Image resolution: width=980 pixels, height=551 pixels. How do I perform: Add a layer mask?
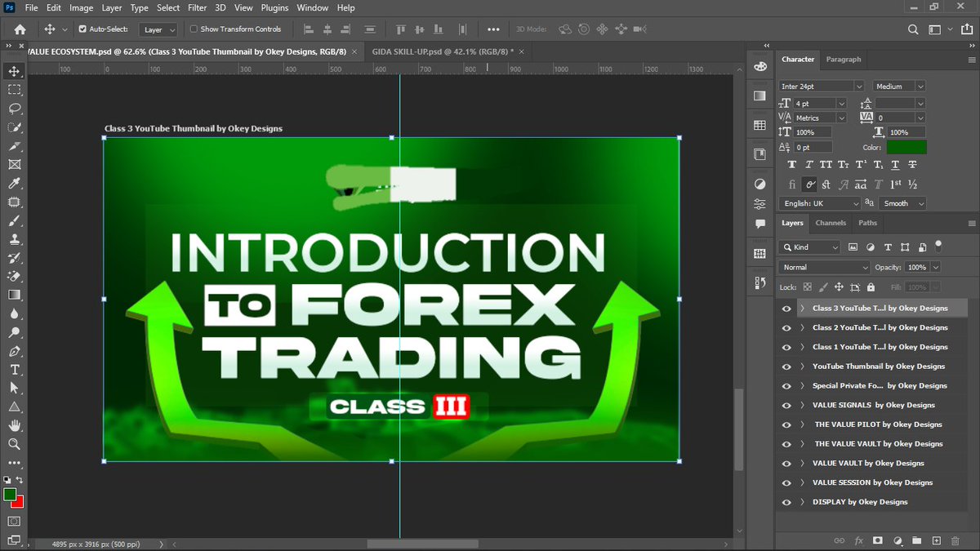point(878,540)
